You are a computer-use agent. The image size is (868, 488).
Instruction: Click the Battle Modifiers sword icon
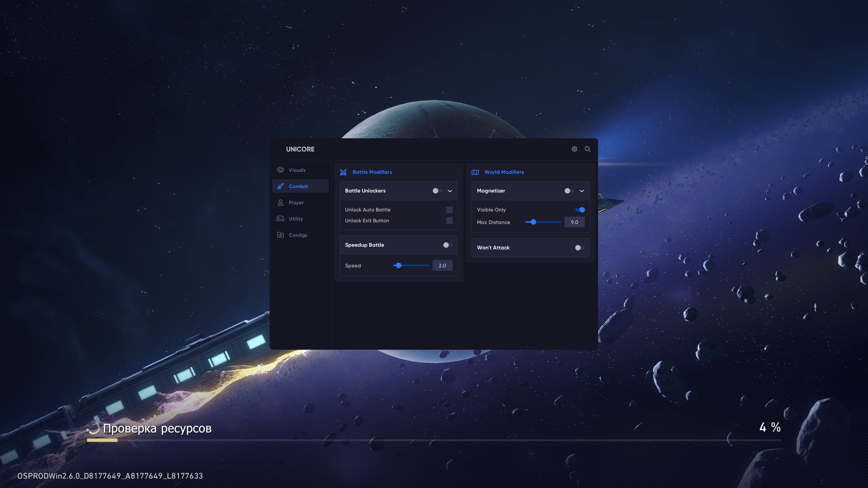343,172
